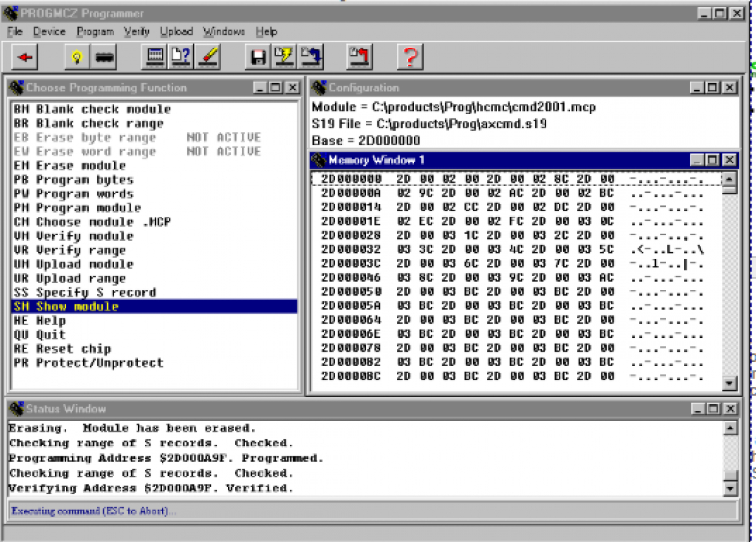Click the red back arrow toolbar icon
The height and width of the screenshot is (542, 756).
pyautogui.click(x=25, y=57)
